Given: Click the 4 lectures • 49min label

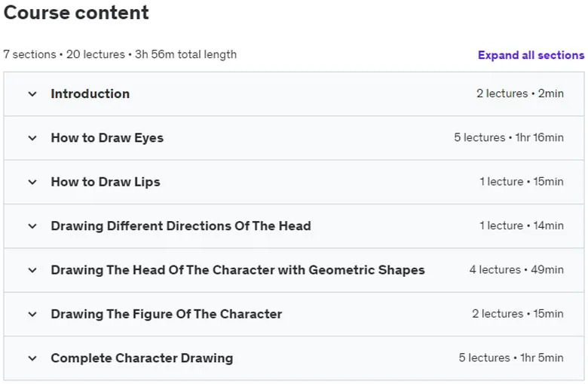Looking at the screenshot, I should pos(516,269).
